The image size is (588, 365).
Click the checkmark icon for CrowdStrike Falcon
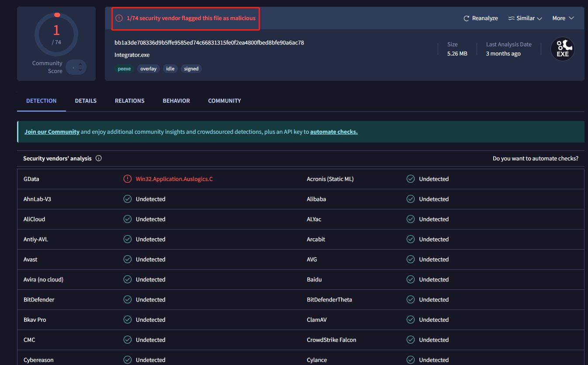pyautogui.click(x=411, y=340)
